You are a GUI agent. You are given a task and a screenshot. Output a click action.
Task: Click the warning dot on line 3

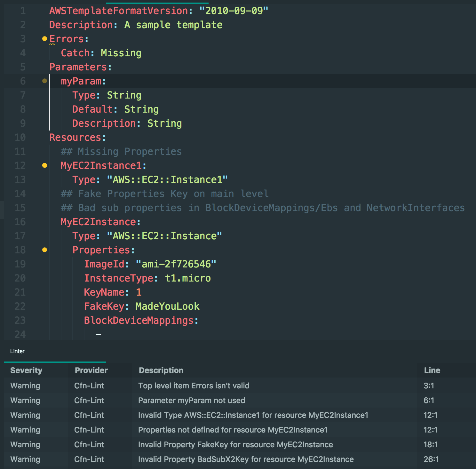point(44,39)
